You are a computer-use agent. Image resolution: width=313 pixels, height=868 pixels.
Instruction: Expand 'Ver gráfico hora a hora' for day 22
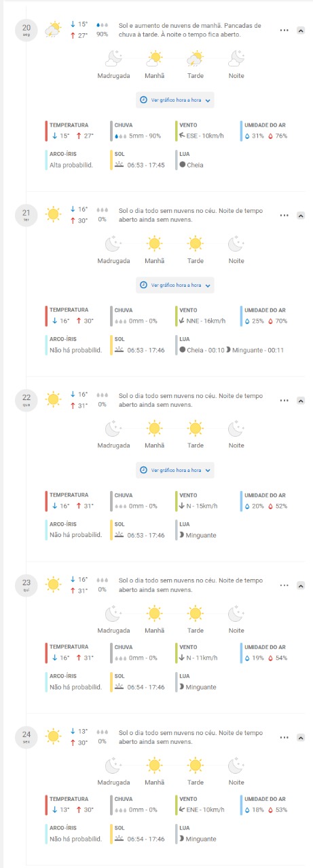(175, 470)
